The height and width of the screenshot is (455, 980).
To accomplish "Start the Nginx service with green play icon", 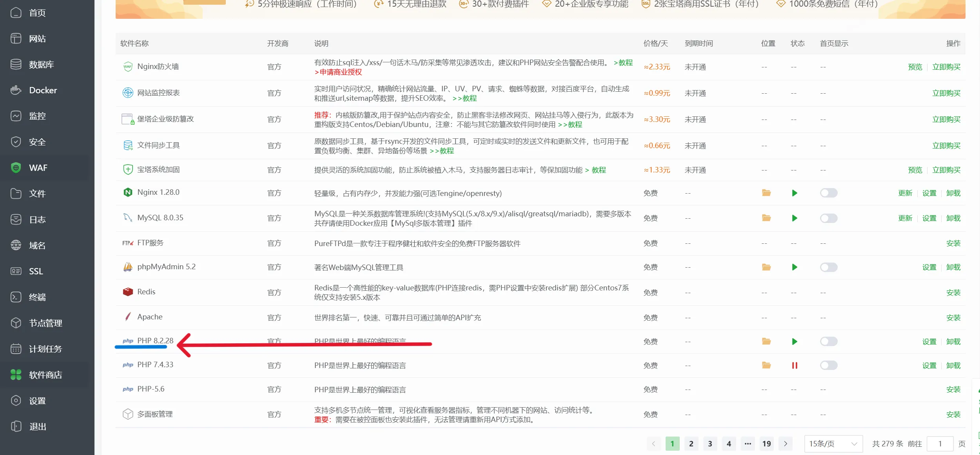I will (795, 193).
